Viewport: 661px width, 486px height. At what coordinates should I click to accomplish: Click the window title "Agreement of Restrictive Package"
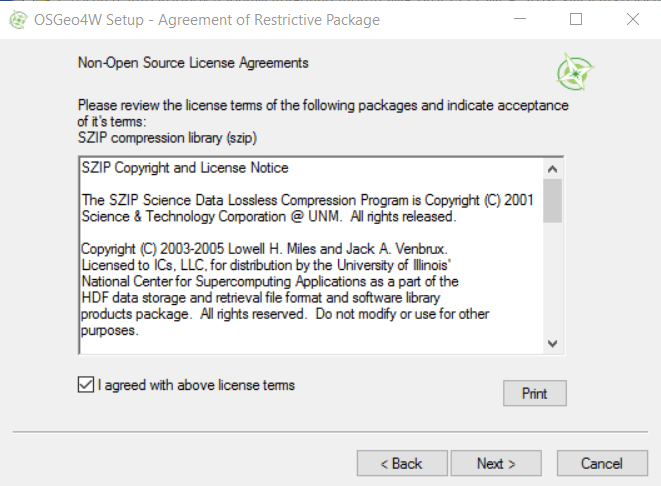click(269, 20)
